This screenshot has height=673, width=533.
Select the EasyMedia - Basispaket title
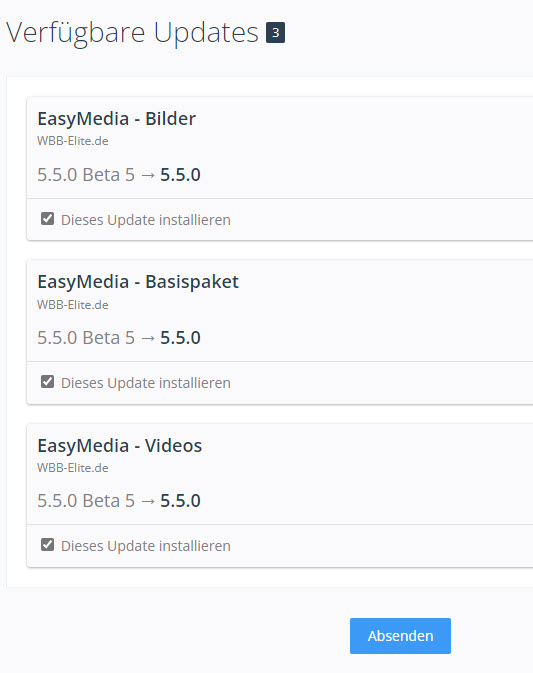(138, 282)
